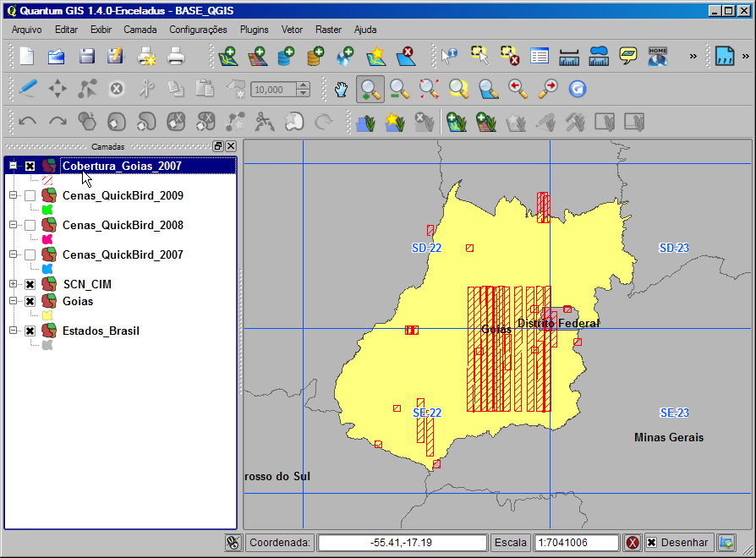Zoom to next extent

tap(548, 89)
